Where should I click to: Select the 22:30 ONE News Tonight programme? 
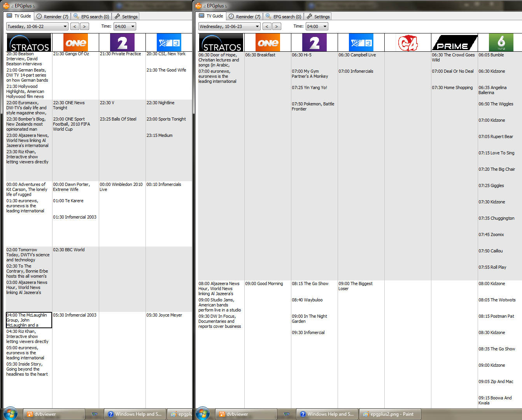click(x=69, y=105)
